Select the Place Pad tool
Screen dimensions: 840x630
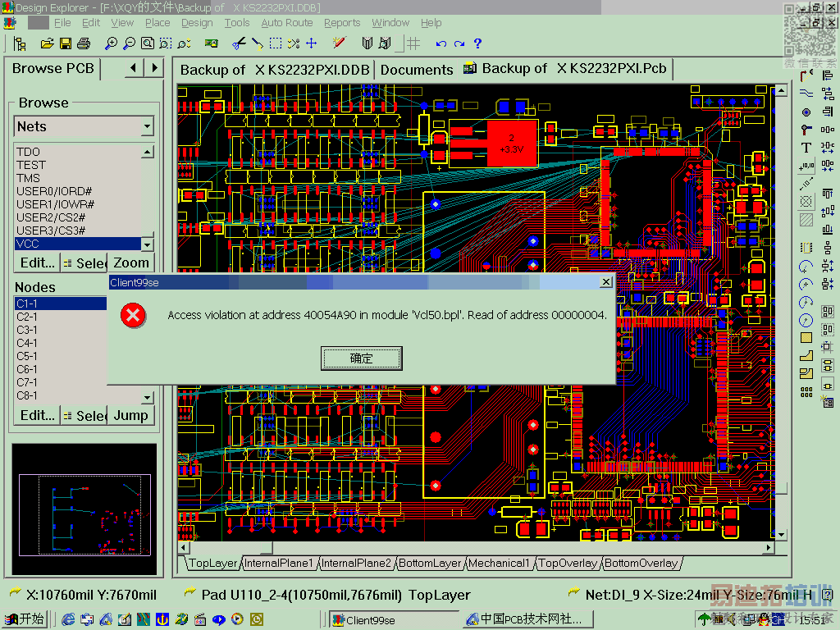[806, 112]
